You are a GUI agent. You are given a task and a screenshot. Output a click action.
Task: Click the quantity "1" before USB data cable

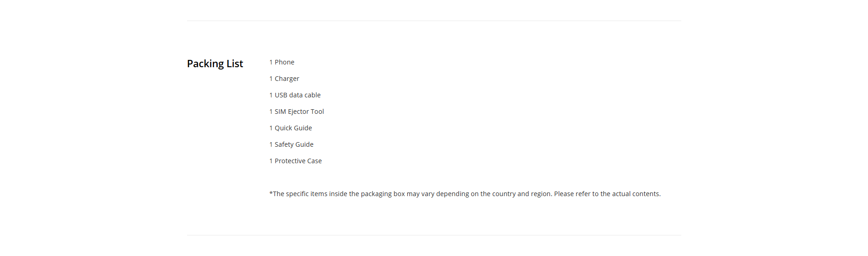tap(271, 95)
